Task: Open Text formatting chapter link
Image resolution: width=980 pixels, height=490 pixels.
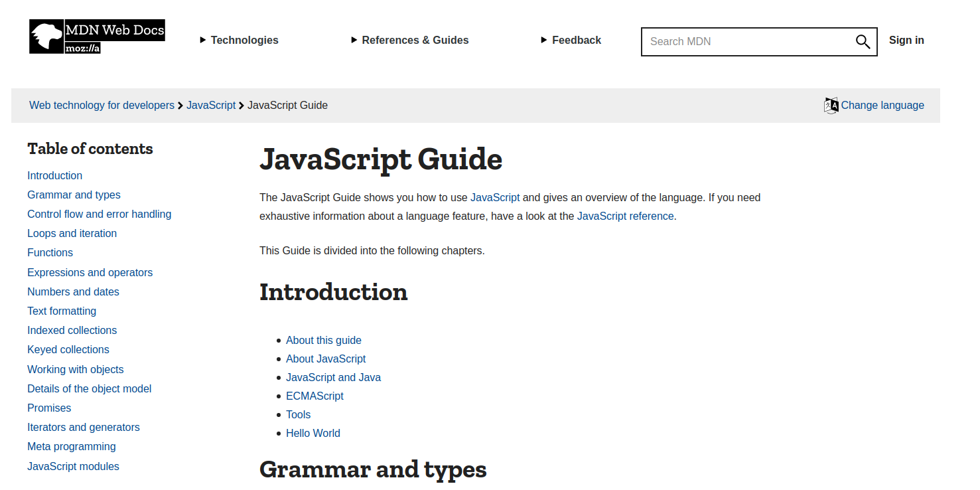Action: (x=62, y=311)
